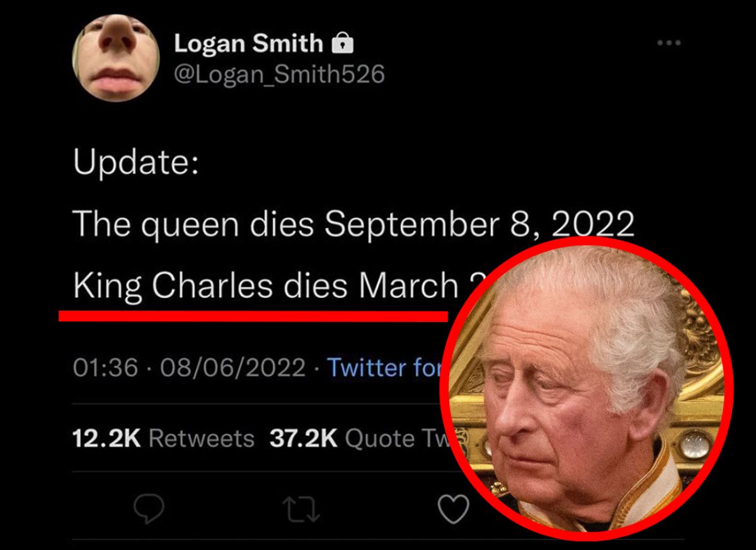756x550 pixels.
Task: Click the 'Update:' line of the tweet
Action: pyautogui.click(x=136, y=163)
